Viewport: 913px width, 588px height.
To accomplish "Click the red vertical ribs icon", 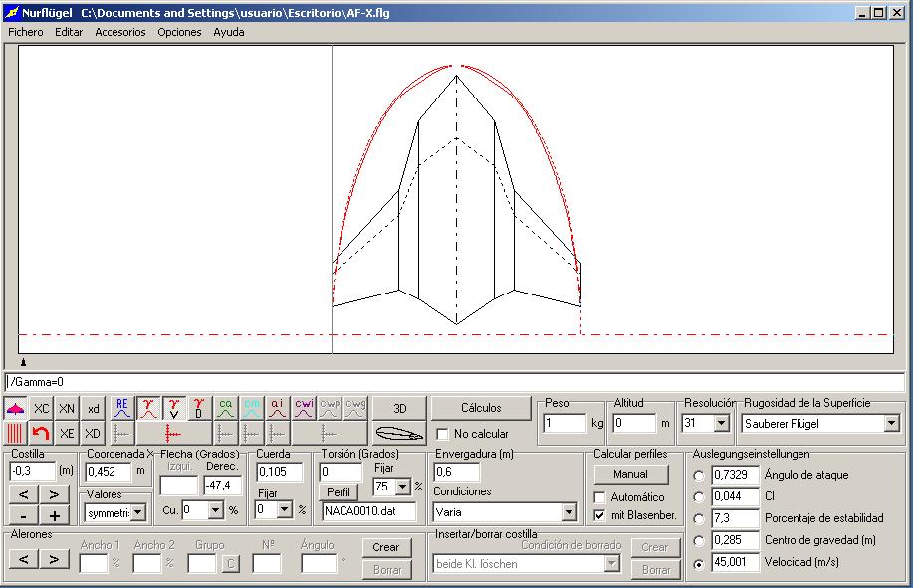I will click(x=15, y=434).
